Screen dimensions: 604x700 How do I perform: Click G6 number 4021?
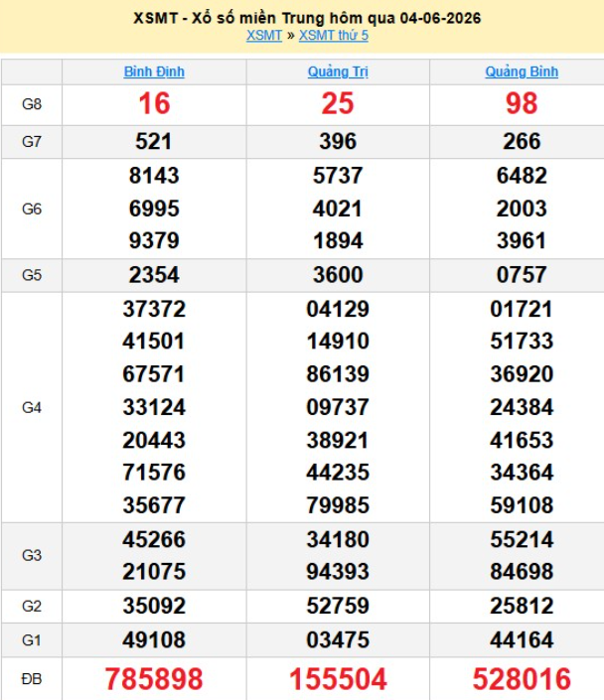coord(338,209)
